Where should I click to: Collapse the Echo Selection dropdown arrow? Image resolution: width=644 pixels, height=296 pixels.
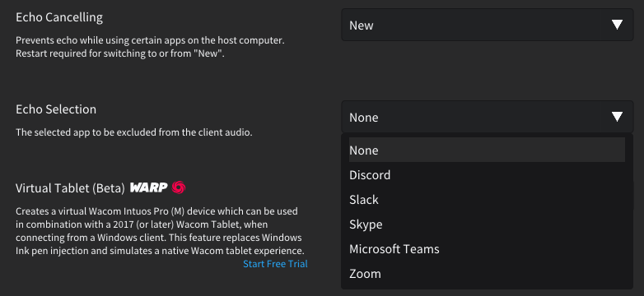click(x=617, y=117)
